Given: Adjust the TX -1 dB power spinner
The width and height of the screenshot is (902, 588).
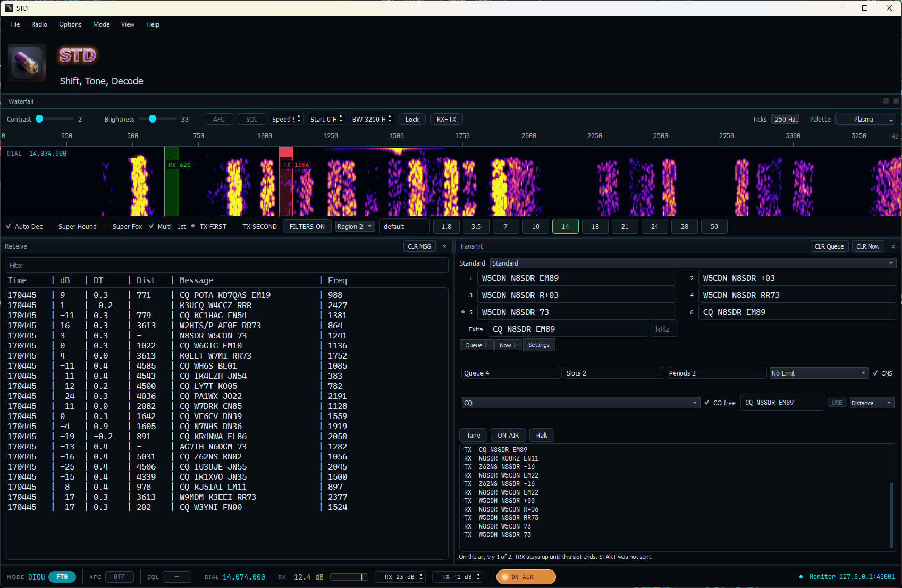Looking at the screenshot, I should coord(478,577).
